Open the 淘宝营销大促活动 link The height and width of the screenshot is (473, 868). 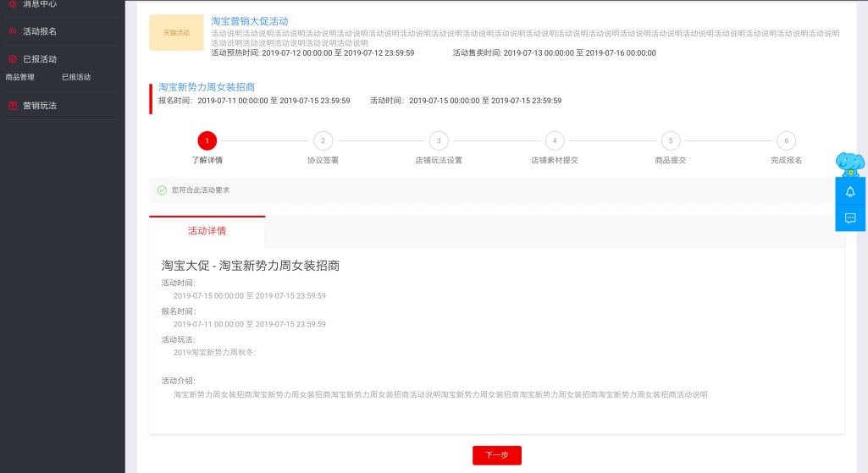[x=250, y=21]
